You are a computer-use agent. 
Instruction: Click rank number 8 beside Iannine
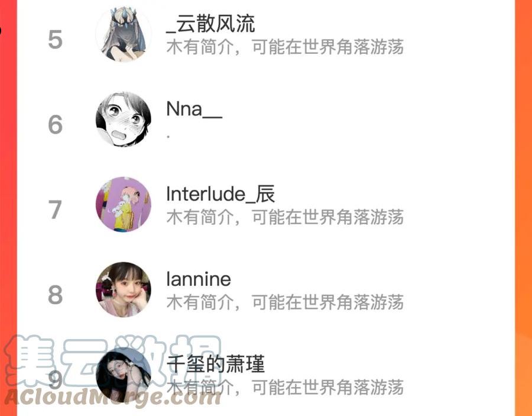(x=56, y=295)
